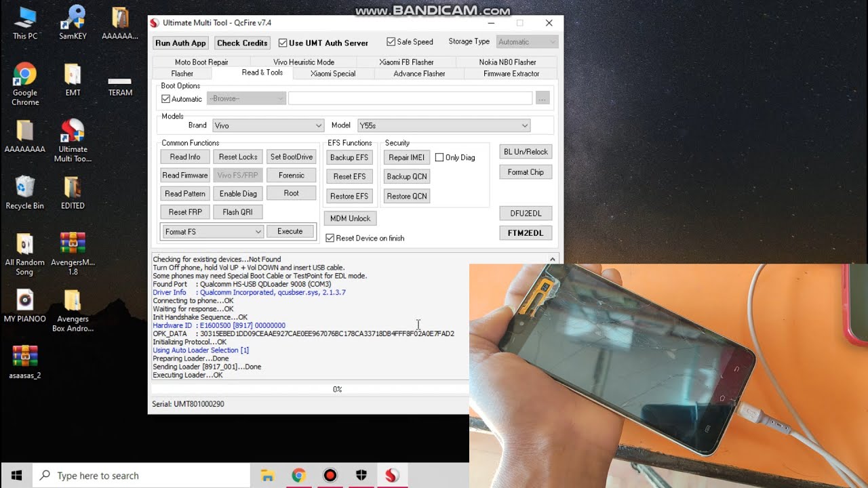Viewport: 868px width, 488px height.
Task: Open the Model dropdown showing Y55s
Action: pos(444,125)
